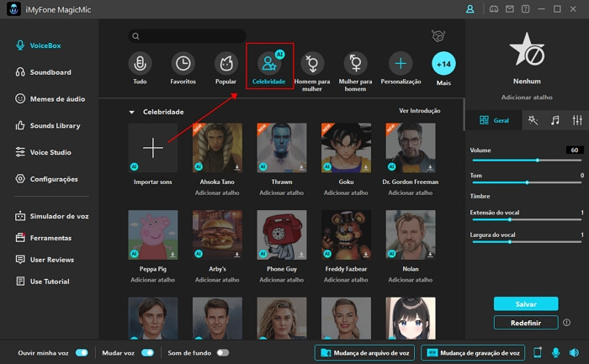Add shortcut under Thrawn
Screen dimensions: 589x364
pos(282,193)
